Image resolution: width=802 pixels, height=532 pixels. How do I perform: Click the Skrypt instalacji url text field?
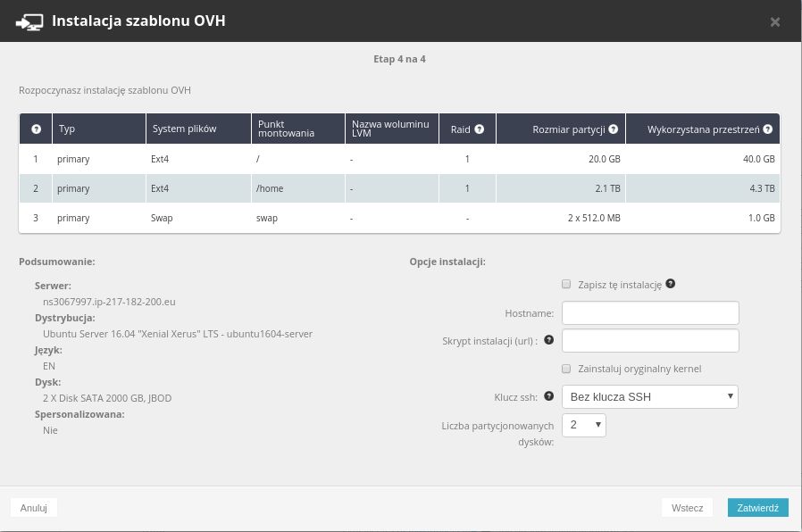point(649,341)
